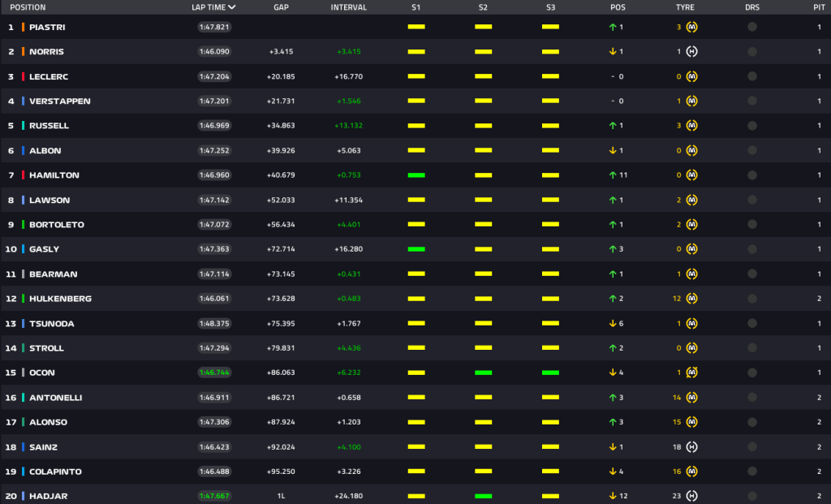Screen dimensions: 831x504
Task: Click the POS column header
Action: point(618,7)
